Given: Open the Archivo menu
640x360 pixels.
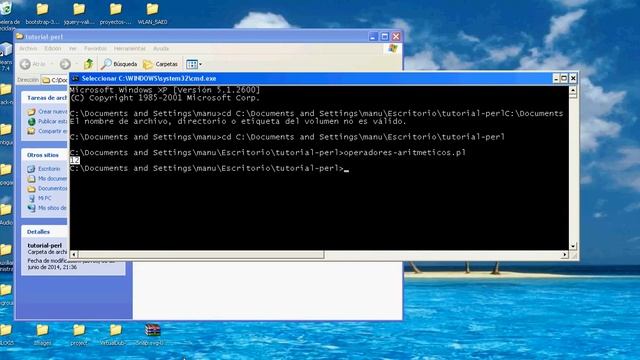Looking at the screenshot, I should click(x=28, y=48).
